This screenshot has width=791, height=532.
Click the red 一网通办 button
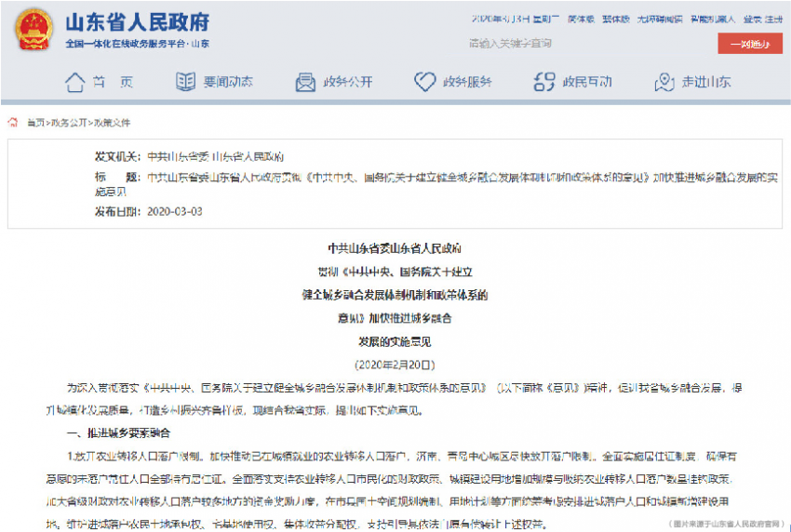point(750,44)
